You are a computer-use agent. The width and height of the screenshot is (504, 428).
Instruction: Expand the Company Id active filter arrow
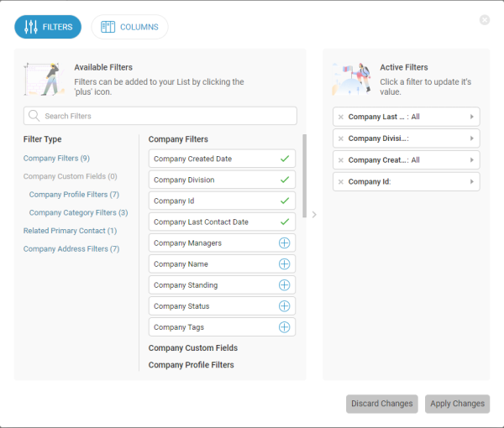click(x=471, y=182)
